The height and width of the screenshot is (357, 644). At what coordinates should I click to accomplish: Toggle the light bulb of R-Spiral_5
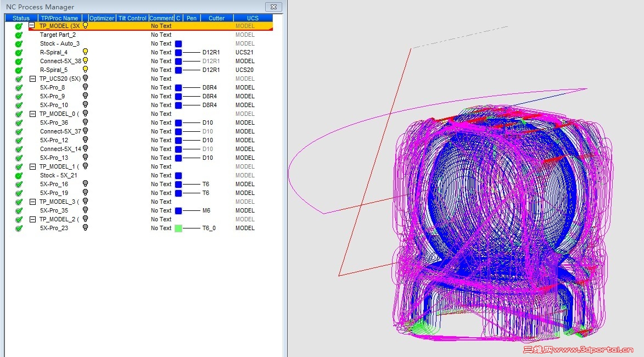(x=86, y=69)
